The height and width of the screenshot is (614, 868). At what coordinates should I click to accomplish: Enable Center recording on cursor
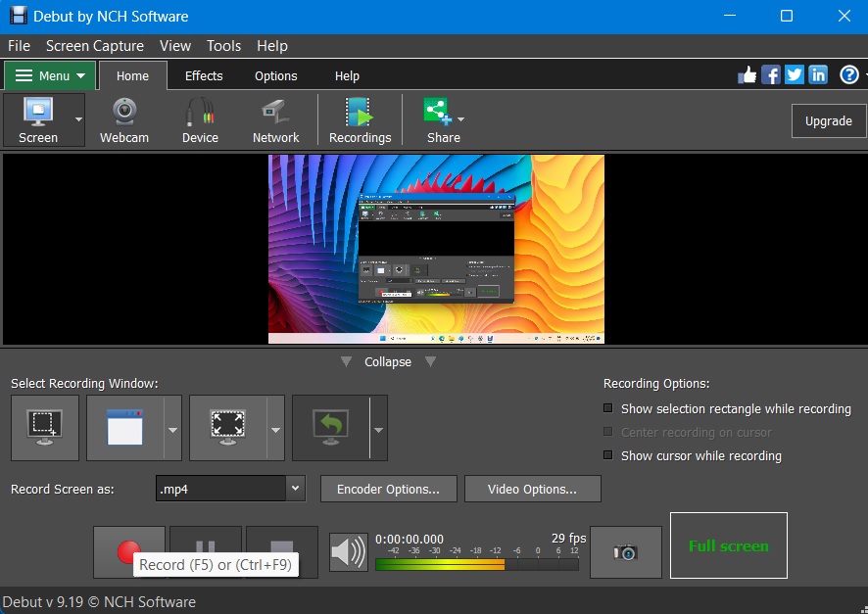pyautogui.click(x=607, y=432)
